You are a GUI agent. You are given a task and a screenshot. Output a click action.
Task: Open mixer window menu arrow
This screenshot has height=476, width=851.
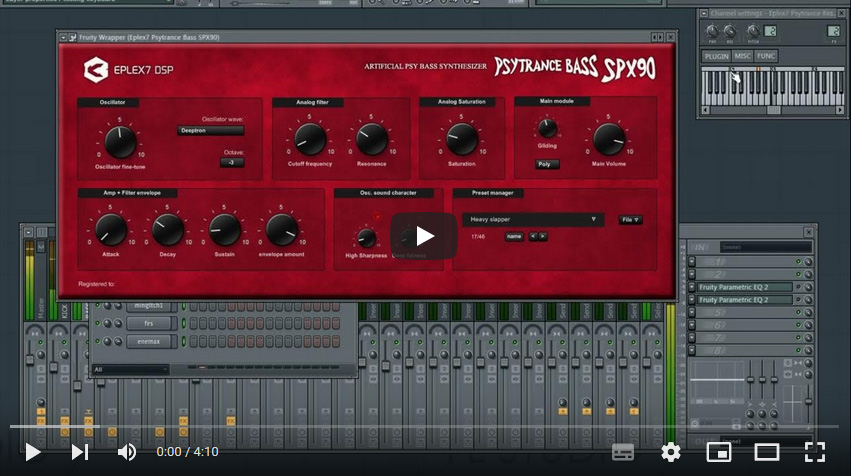click(x=28, y=232)
